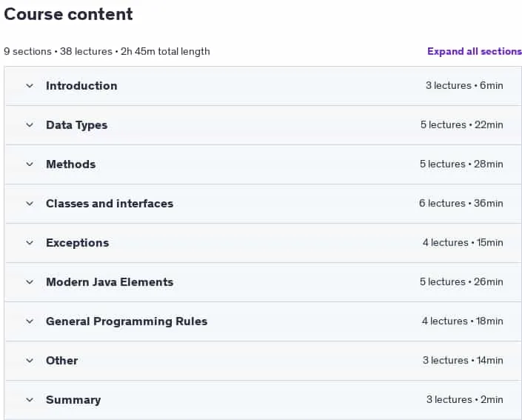Open General Programming Rules heading
The height and width of the screenshot is (420, 522).
pos(127,321)
